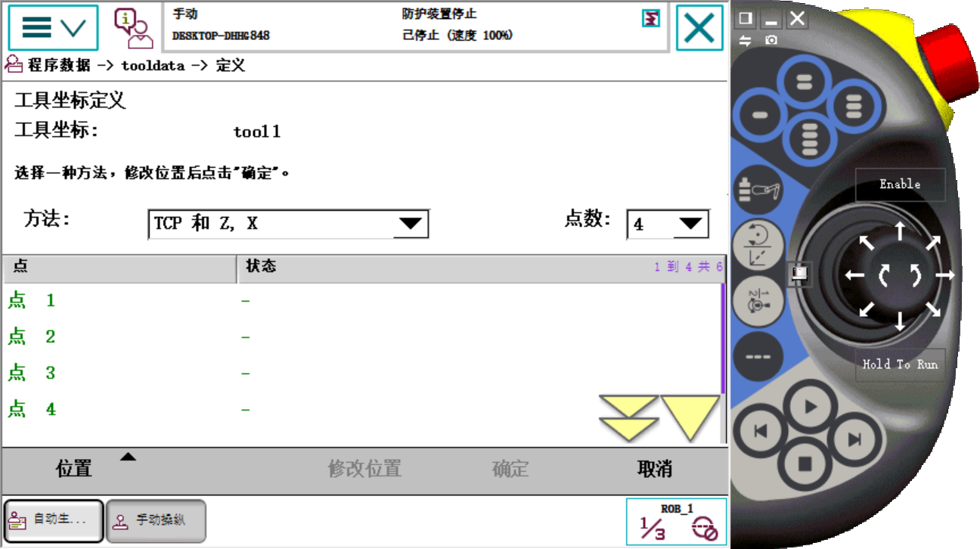Toggle the increment key on pendant
Image resolution: width=980 pixels, height=549 pixels.
click(x=758, y=355)
